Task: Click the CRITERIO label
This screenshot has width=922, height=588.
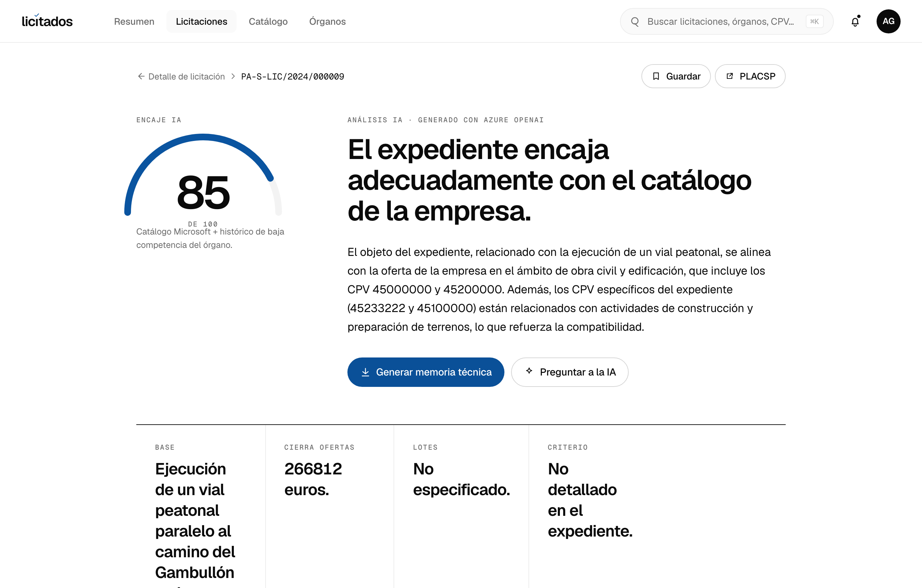Action: coord(568,447)
